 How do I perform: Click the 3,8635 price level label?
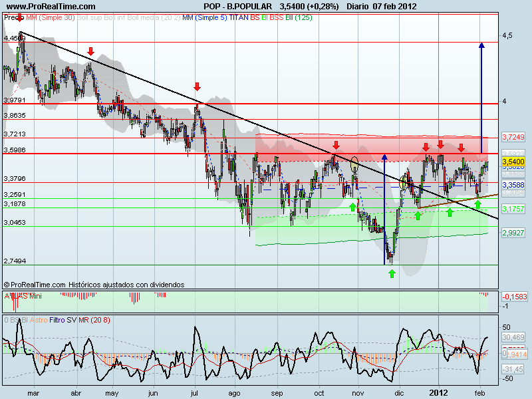(x=14, y=115)
